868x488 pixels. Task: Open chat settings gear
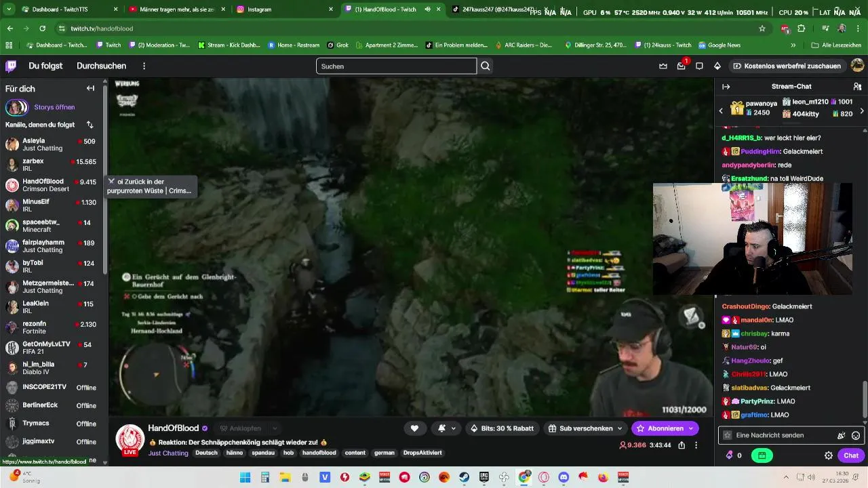pos(829,455)
